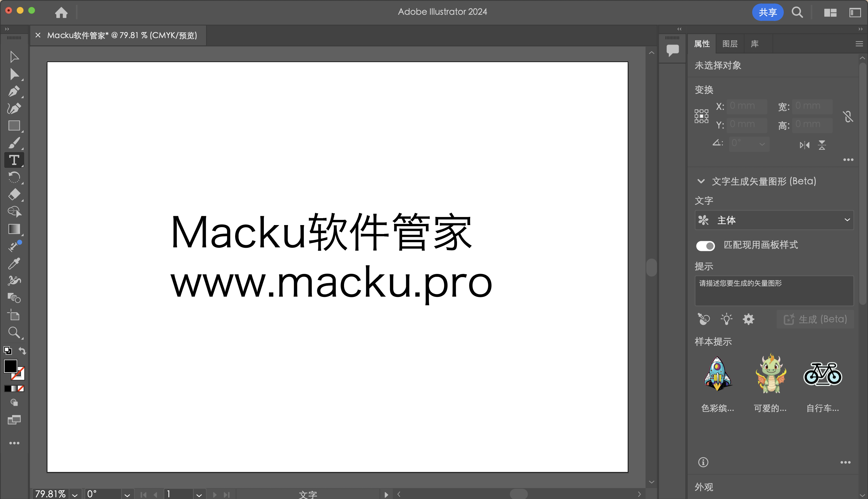Screen dimensions: 868x499
Task: Select the Rectangle tool
Action: pyautogui.click(x=14, y=126)
